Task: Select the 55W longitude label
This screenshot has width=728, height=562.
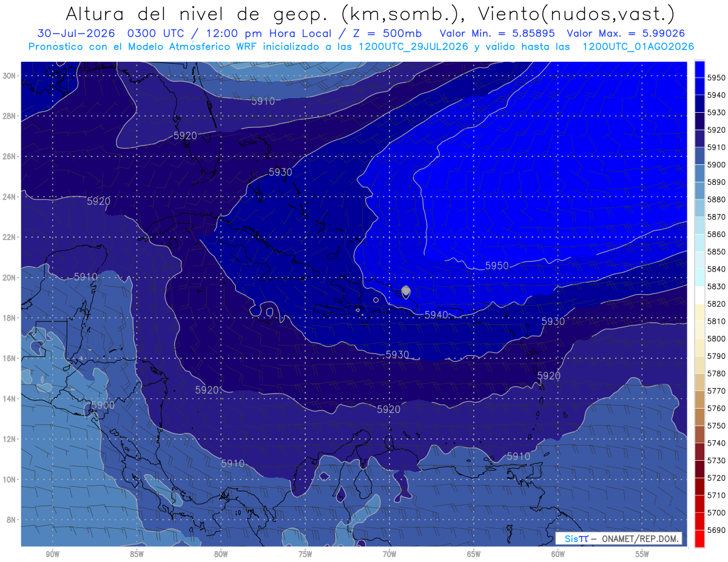Action: click(x=642, y=554)
